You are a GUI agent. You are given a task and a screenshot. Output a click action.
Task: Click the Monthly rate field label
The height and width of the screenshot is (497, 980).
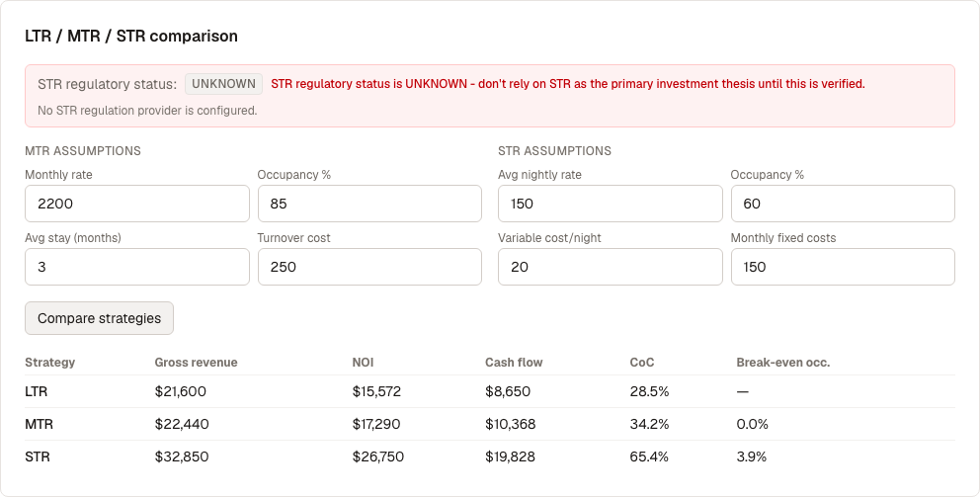coord(58,175)
